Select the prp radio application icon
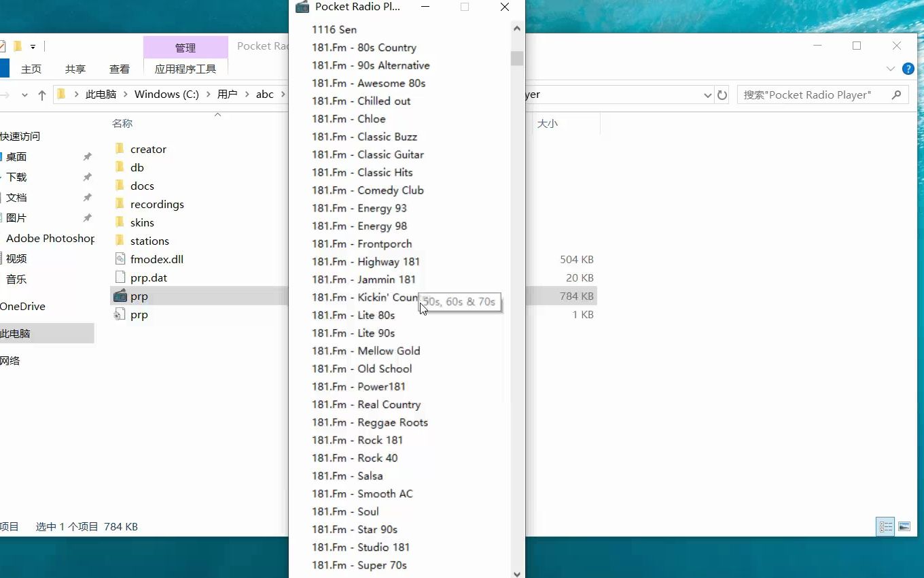924x578 pixels. (x=120, y=296)
